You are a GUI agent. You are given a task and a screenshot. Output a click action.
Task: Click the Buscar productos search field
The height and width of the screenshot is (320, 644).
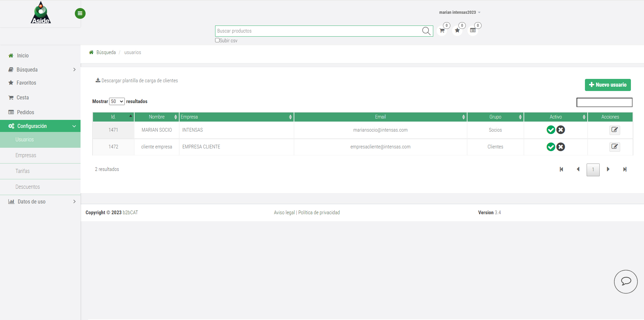point(317,31)
